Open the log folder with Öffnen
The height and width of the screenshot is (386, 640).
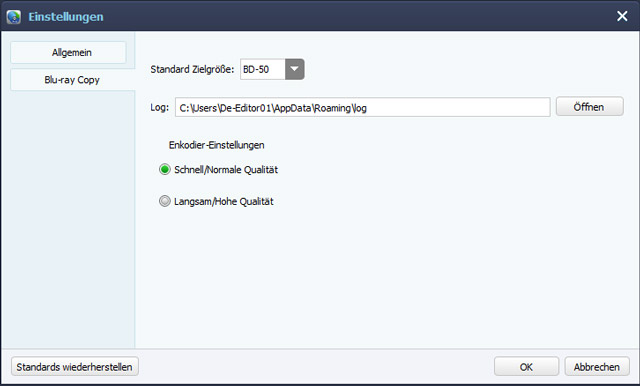(x=589, y=107)
